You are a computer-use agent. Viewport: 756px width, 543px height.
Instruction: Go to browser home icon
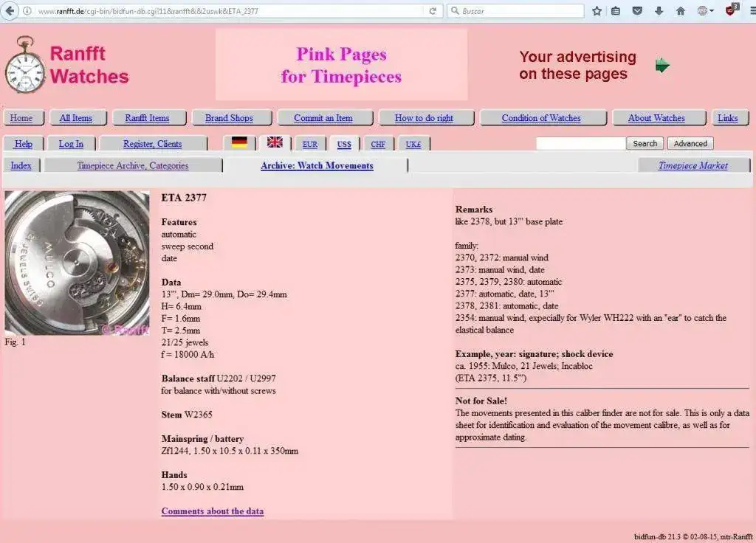pyautogui.click(x=680, y=10)
